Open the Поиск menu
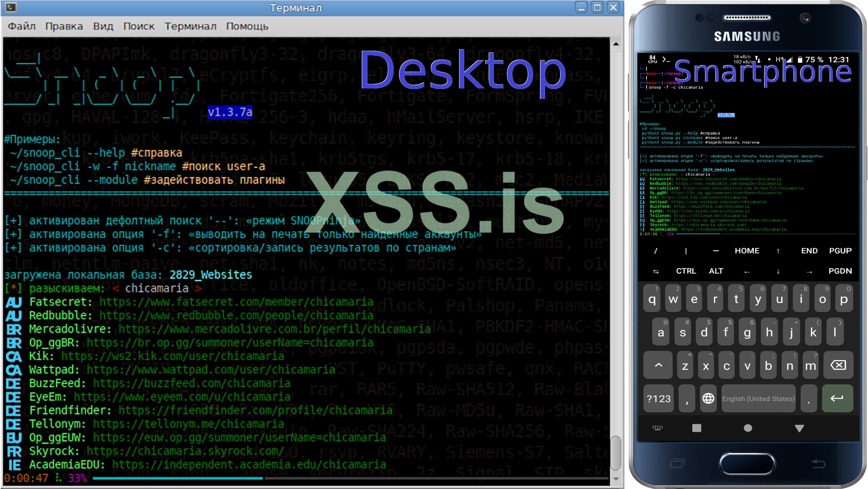This screenshot has width=868, height=489. [139, 26]
